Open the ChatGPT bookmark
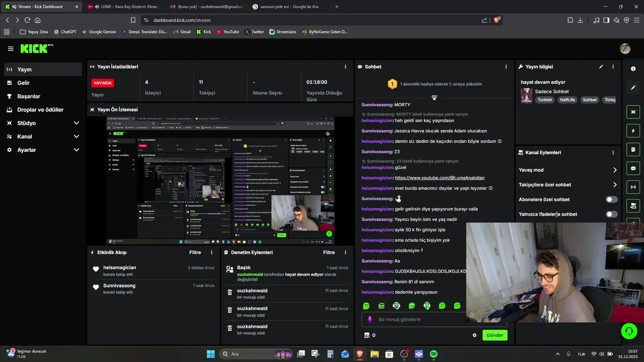The image size is (644, 362). [x=65, y=32]
